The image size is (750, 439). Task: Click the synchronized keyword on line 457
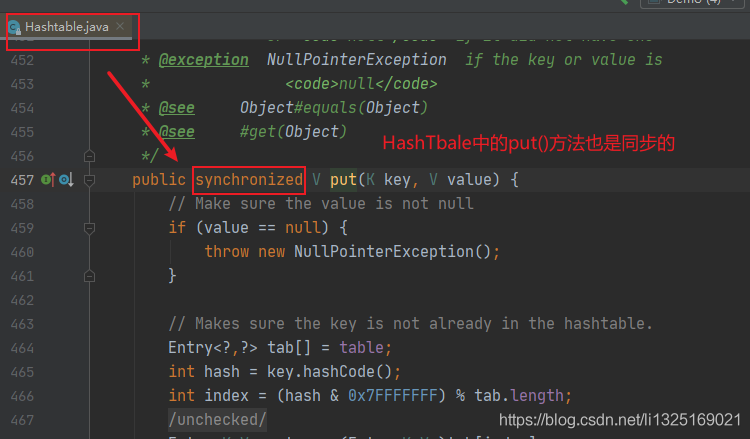pos(249,180)
